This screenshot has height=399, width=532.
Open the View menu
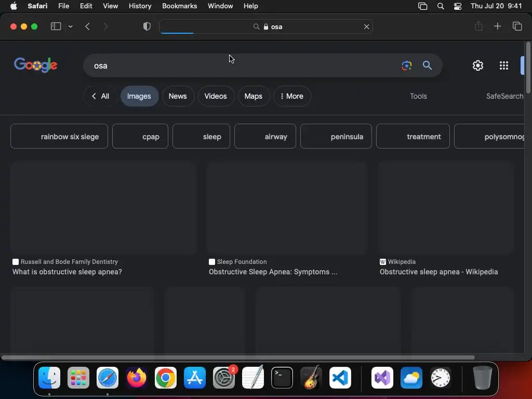click(x=110, y=6)
